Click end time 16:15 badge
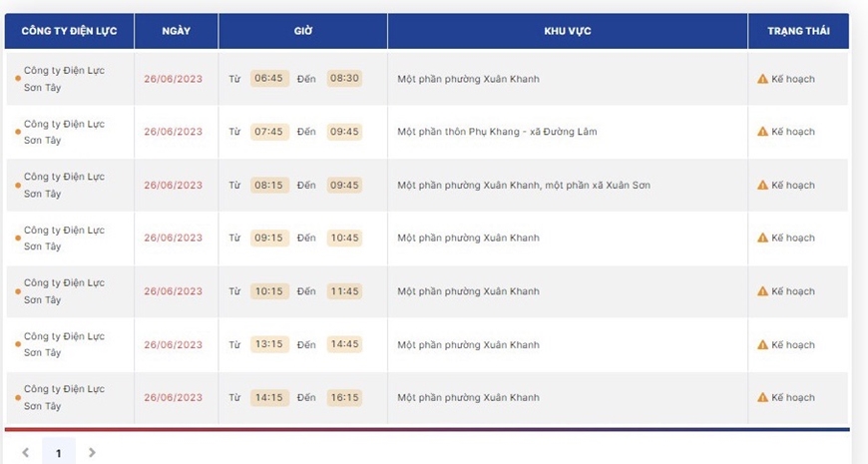Image resolution: width=868 pixels, height=464 pixels. click(344, 397)
